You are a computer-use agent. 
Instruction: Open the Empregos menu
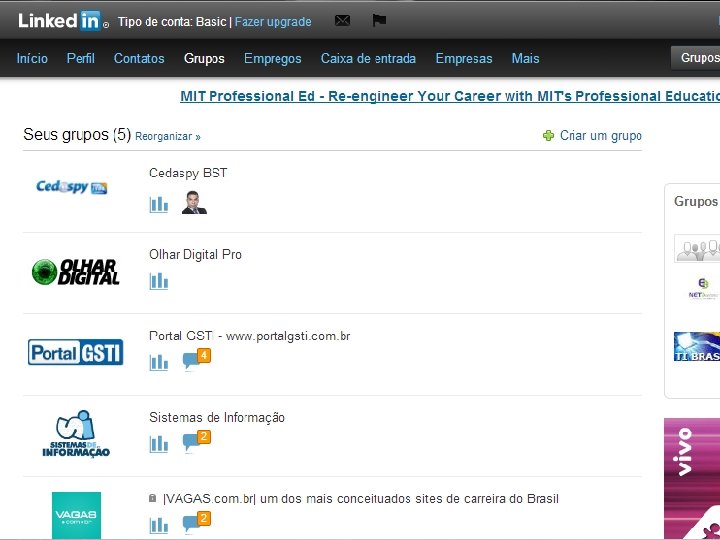[273, 58]
